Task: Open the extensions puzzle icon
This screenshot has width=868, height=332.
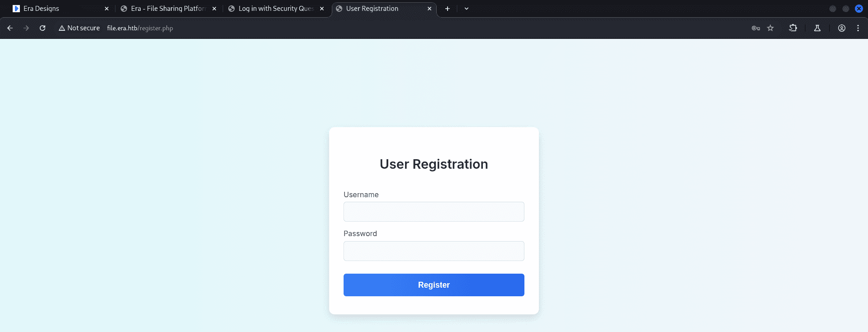Action: 793,28
